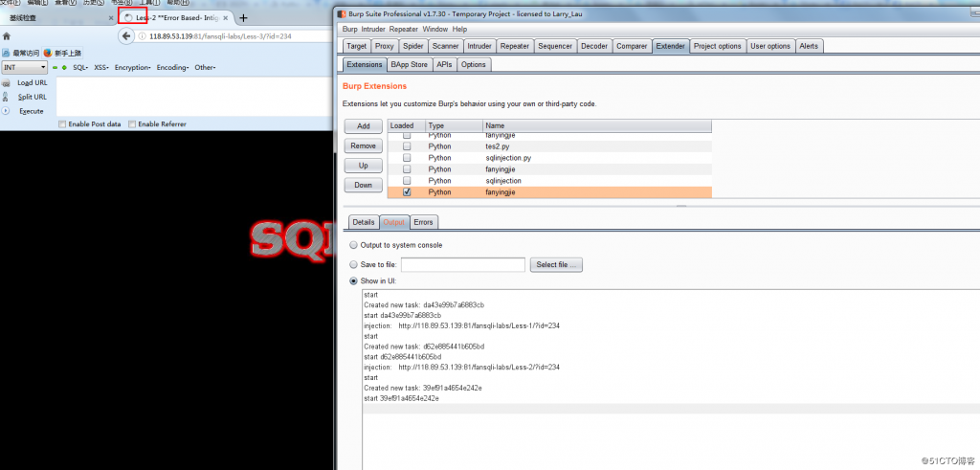The image size is (980, 470).
Task: Select the Save to file radio option
Action: coord(354,264)
